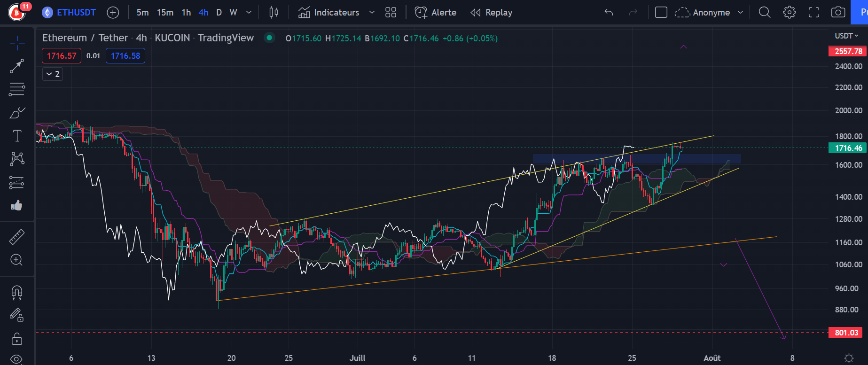Take a chart snapshot with camera icon
The width and height of the screenshot is (868, 365).
click(x=838, y=12)
